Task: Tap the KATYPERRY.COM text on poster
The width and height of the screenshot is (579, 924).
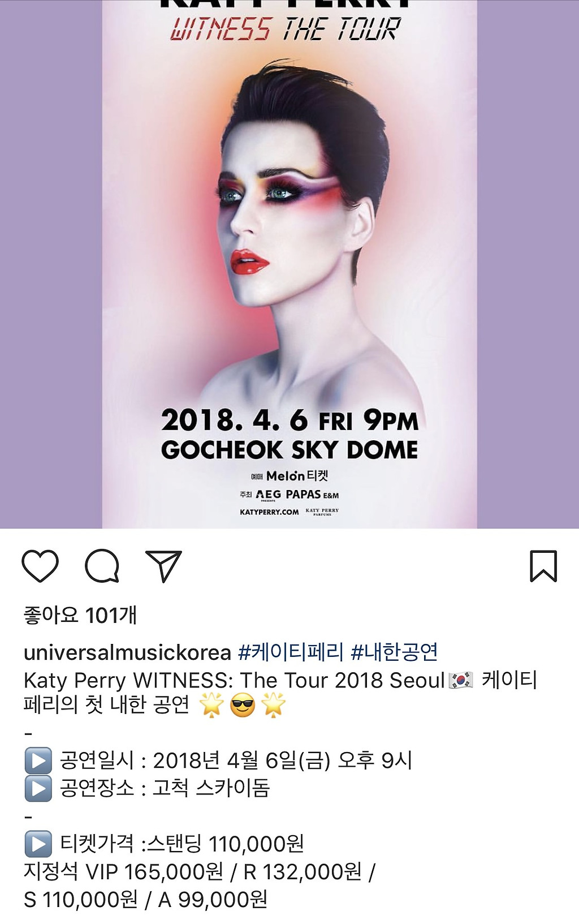Action: coord(269,512)
